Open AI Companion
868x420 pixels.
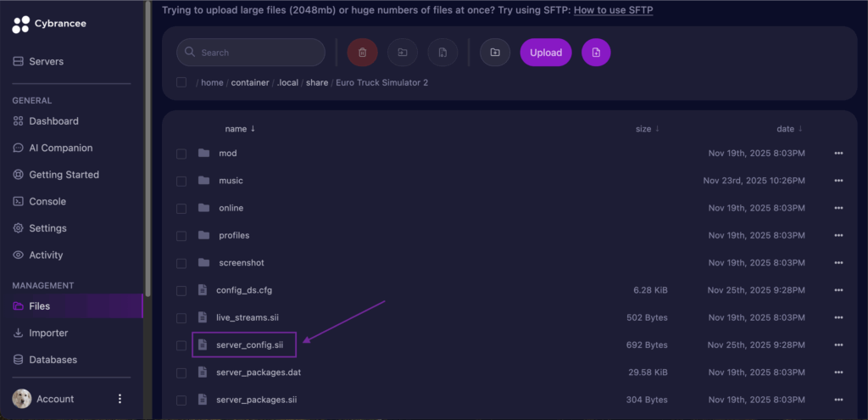pos(53,148)
